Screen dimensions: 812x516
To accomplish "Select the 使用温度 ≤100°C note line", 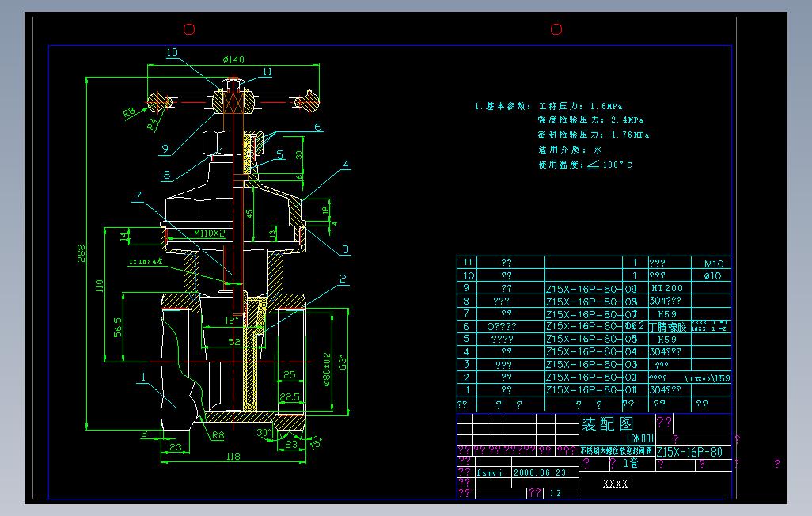I will (585, 165).
